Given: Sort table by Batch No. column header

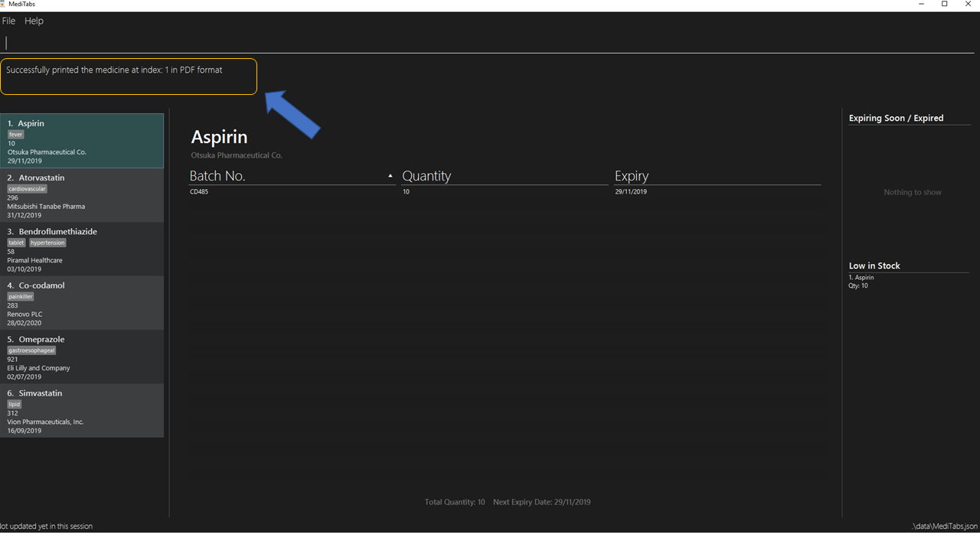Looking at the screenshot, I should click(x=292, y=176).
